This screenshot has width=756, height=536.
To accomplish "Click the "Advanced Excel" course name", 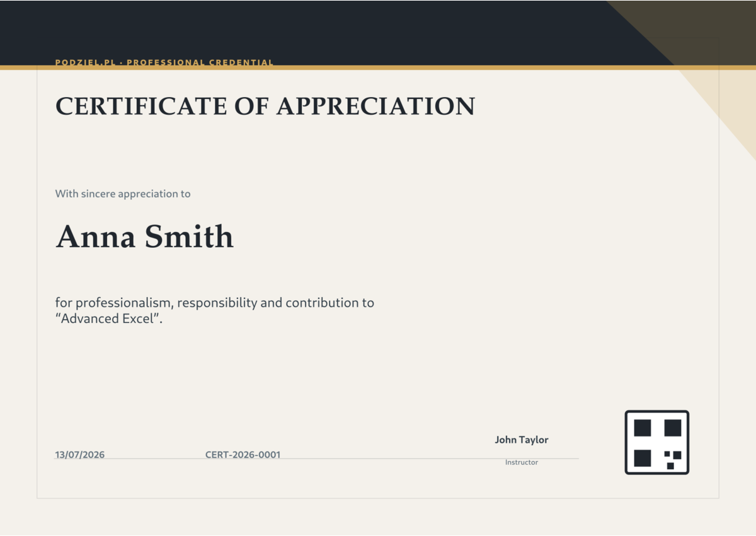I will [108, 318].
